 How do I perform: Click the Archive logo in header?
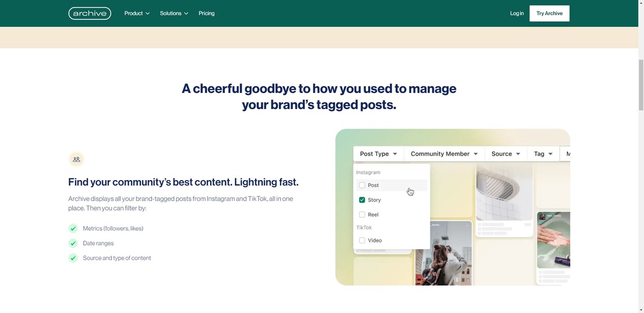pyautogui.click(x=90, y=13)
